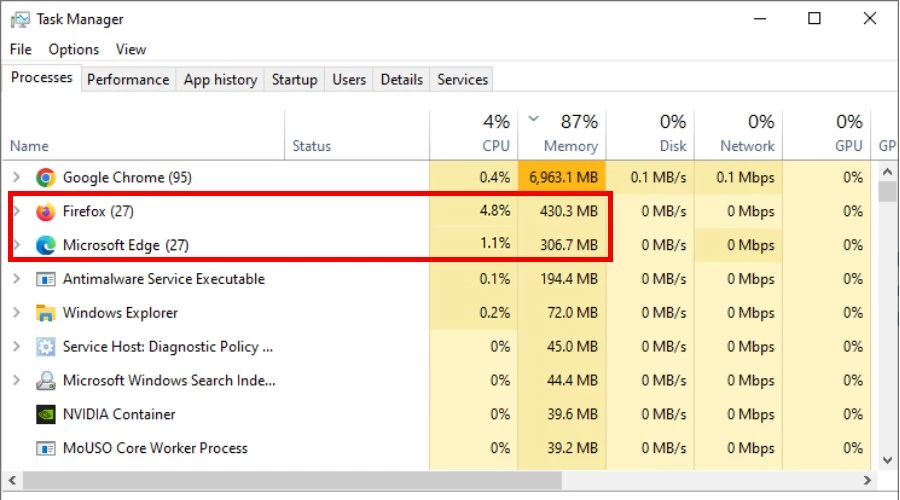Screen dimensions: 900x500
Task: Expand the Windows Explorer process group
Action: point(16,313)
